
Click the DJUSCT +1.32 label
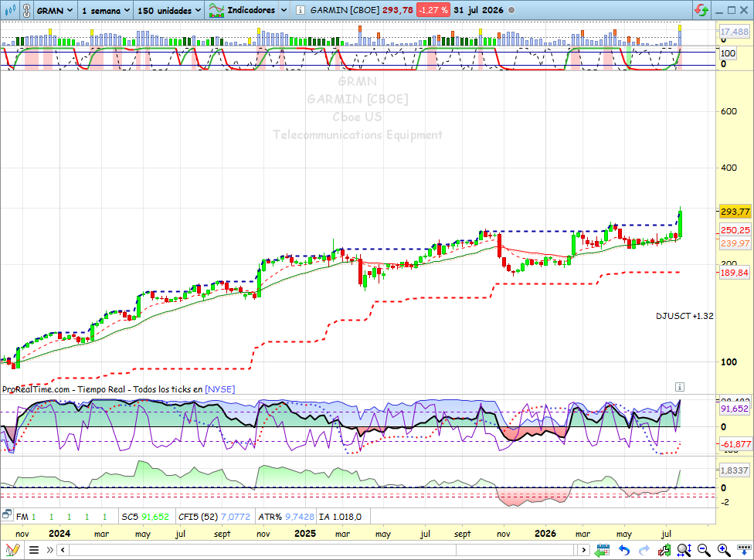[x=684, y=316]
